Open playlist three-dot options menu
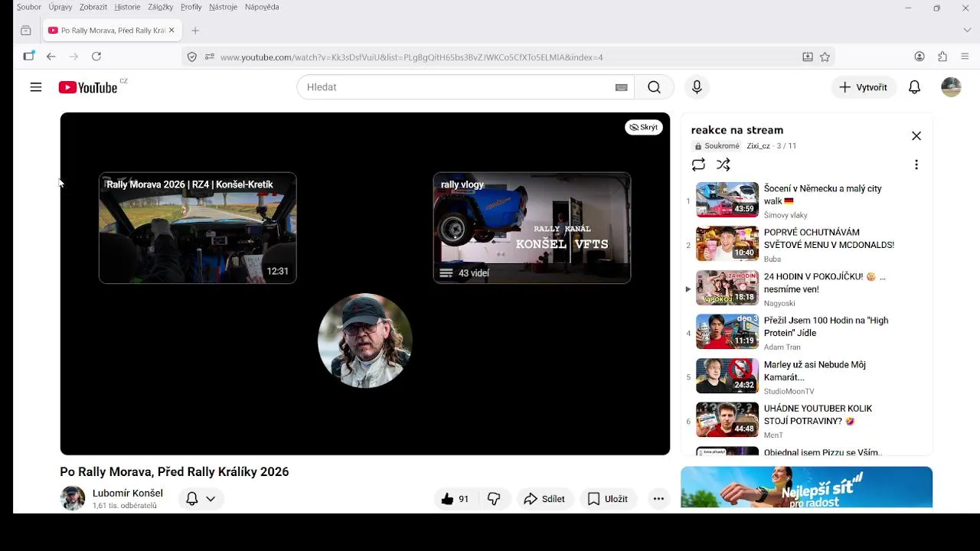Image resolution: width=980 pixels, height=551 pixels. click(916, 165)
